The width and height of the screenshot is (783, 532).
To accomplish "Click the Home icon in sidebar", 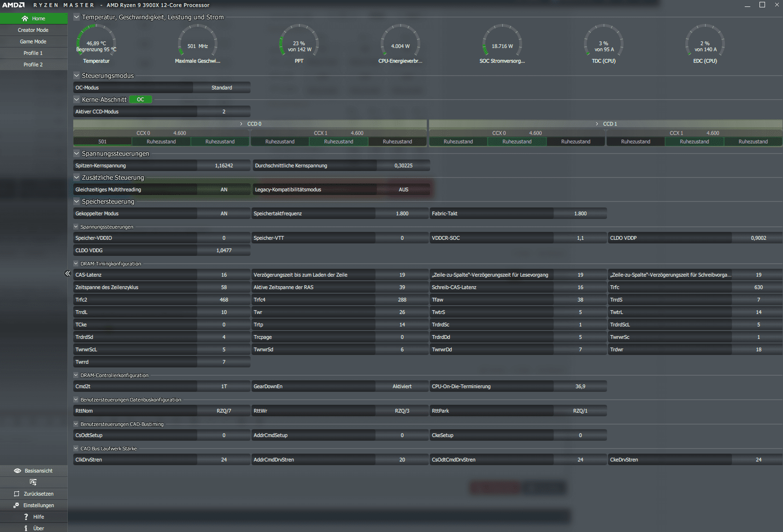I will coord(25,18).
